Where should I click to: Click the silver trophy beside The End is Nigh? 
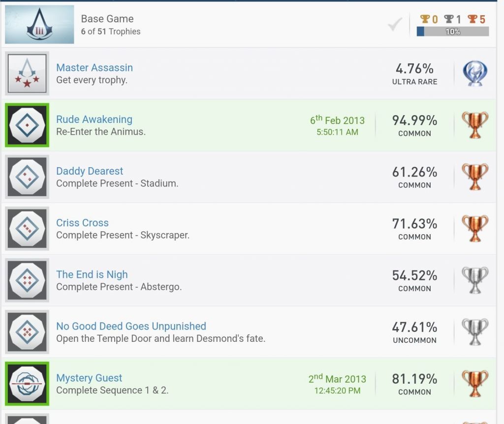point(474,280)
